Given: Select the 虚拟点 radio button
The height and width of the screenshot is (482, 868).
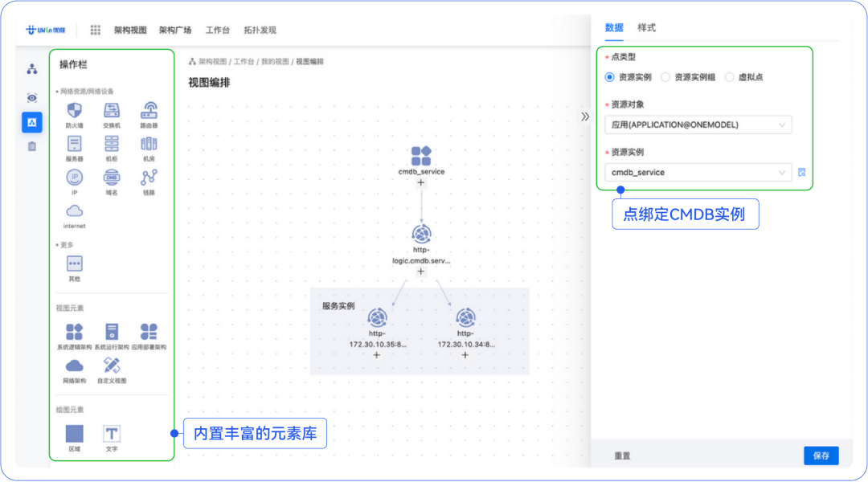Looking at the screenshot, I should 730,77.
